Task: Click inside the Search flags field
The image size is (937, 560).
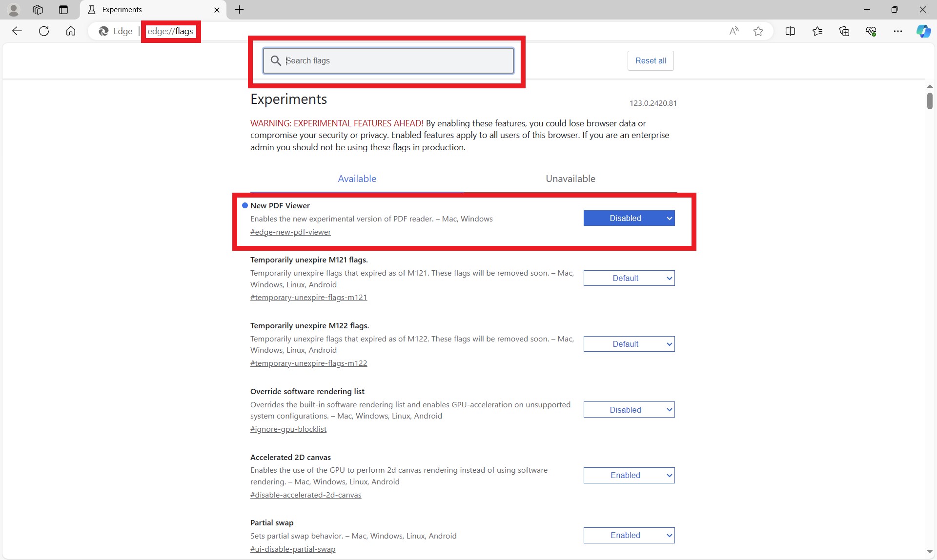Action: 388,60
